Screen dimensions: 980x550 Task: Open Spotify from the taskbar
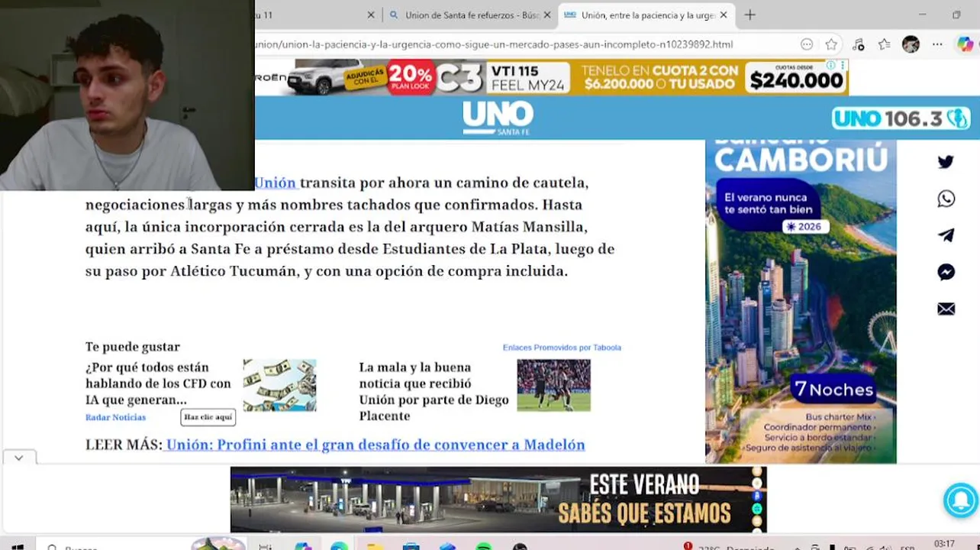coord(483,547)
